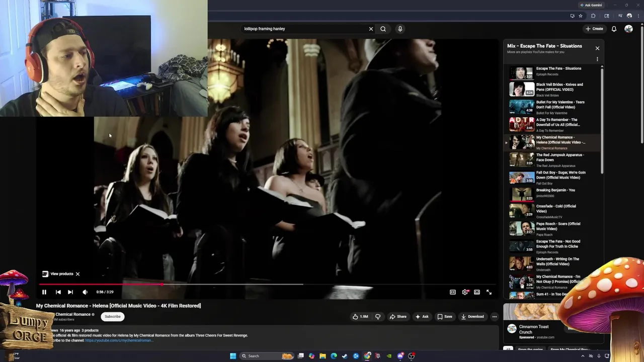The width and height of the screenshot is (644, 362).
Task: Pause the Helena video
Action: [44, 292]
